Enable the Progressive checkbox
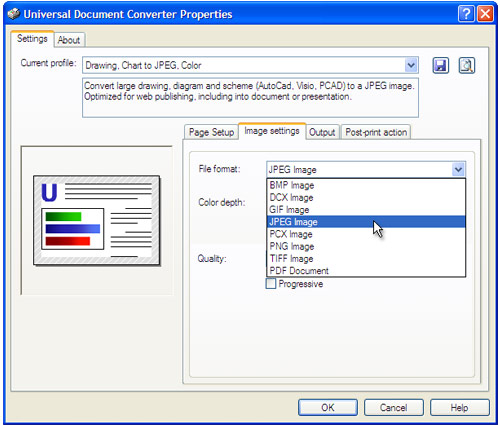The height and width of the screenshot is (426, 500). 271,284
